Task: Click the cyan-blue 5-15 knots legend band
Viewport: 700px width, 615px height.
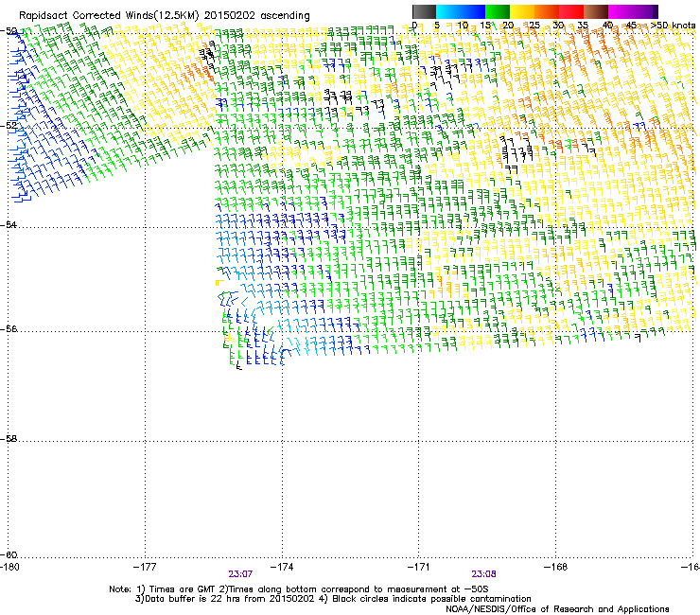Action: tap(461, 11)
